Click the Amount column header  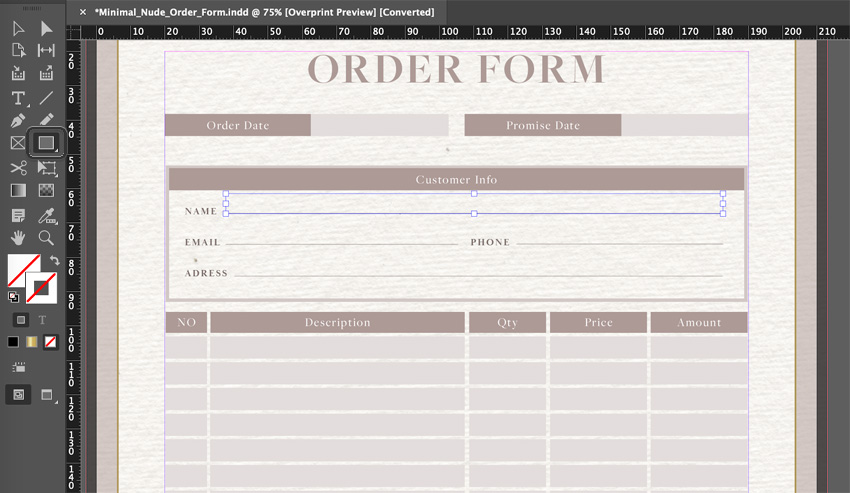click(x=699, y=322)
